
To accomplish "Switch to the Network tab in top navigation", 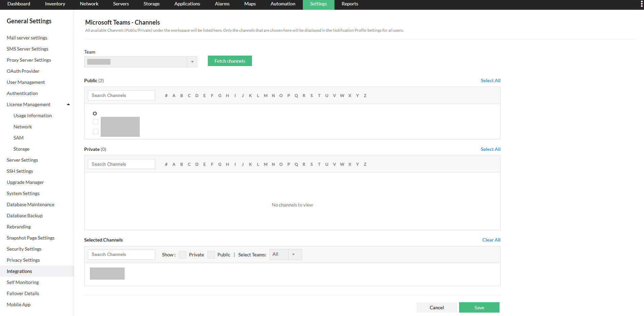I will click(x=89, y=4).
